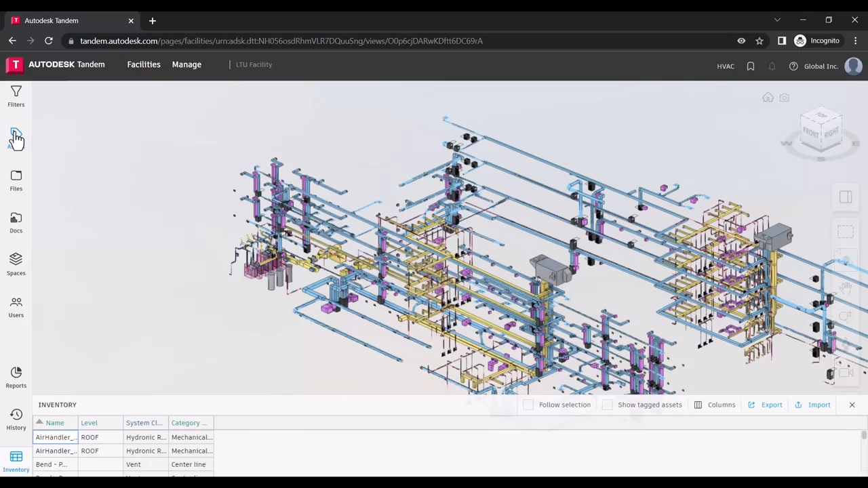Open the HVAC view dropdown

click(x=725, y=66)
